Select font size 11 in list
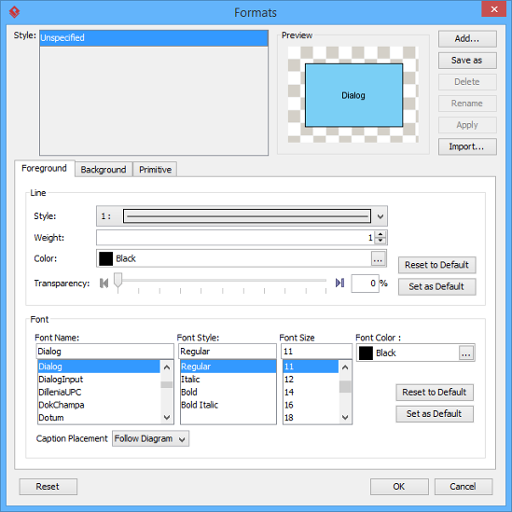Viewport: 512px width, 512px height. [x=311, y=367]
